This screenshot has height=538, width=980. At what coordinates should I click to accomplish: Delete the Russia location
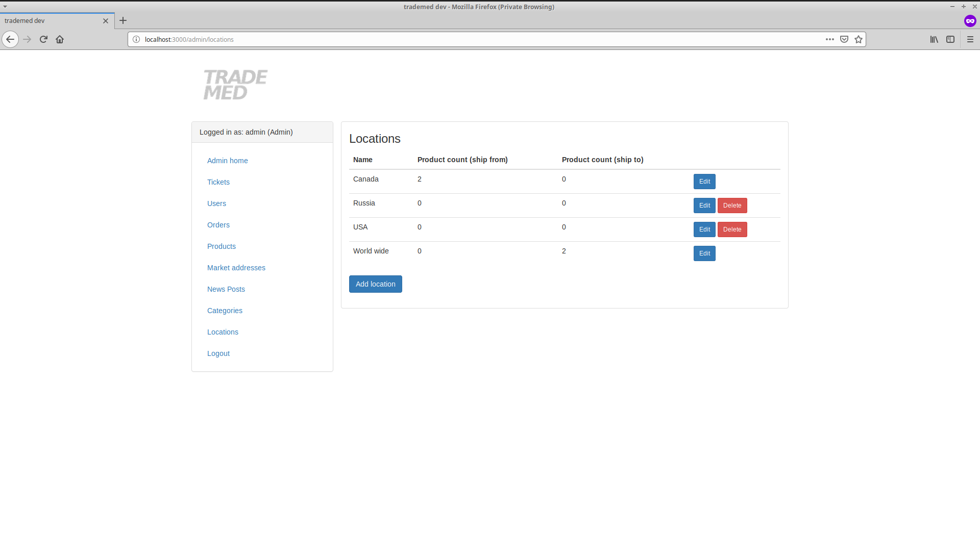[x=732, y=206]
